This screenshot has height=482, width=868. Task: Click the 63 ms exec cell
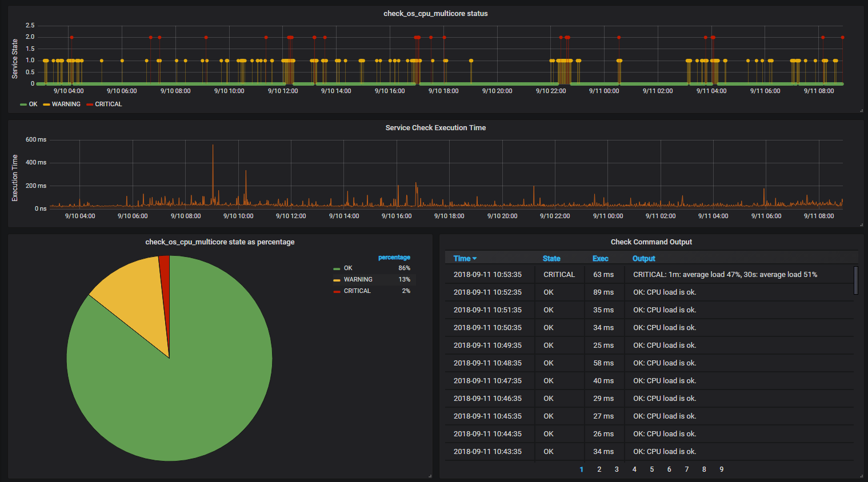pos(603,274)
